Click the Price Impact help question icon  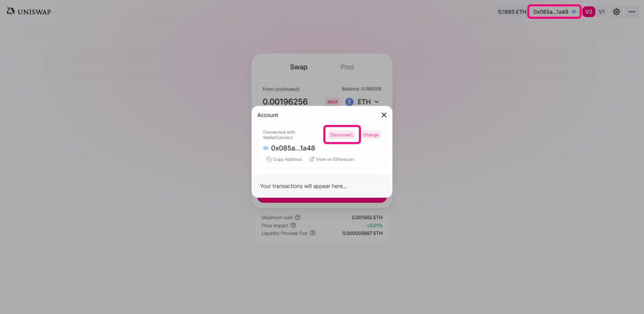pyautogui.click(x=293, y=225)
